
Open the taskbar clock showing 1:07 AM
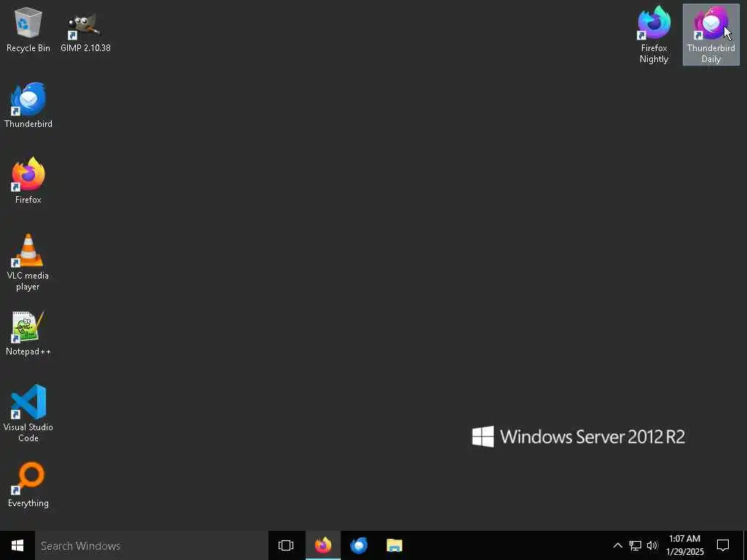point(684,545)
